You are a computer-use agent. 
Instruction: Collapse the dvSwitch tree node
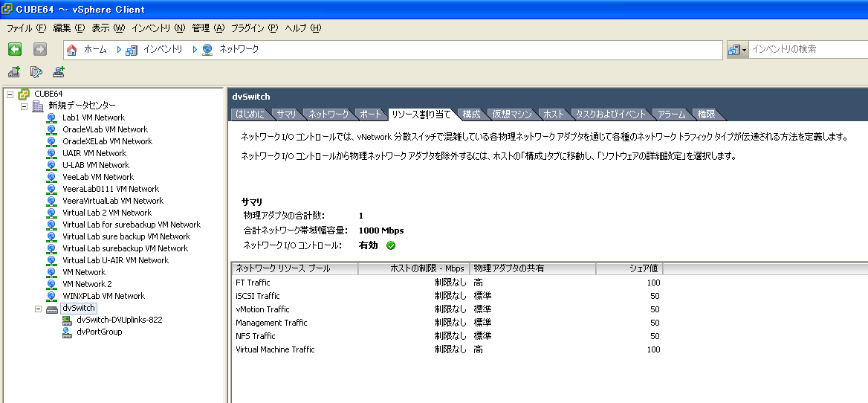click(38, 309)
